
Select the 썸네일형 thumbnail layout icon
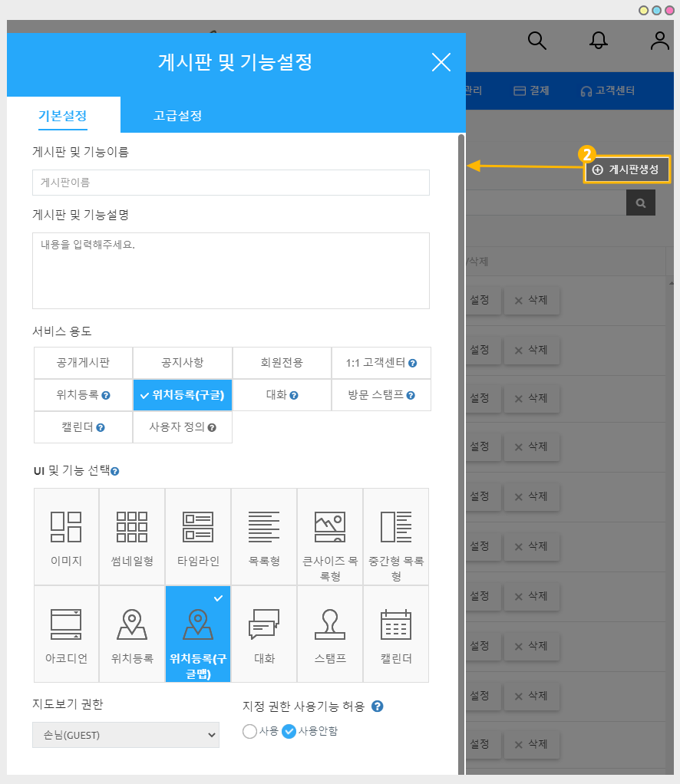click(x=132, y=527)
